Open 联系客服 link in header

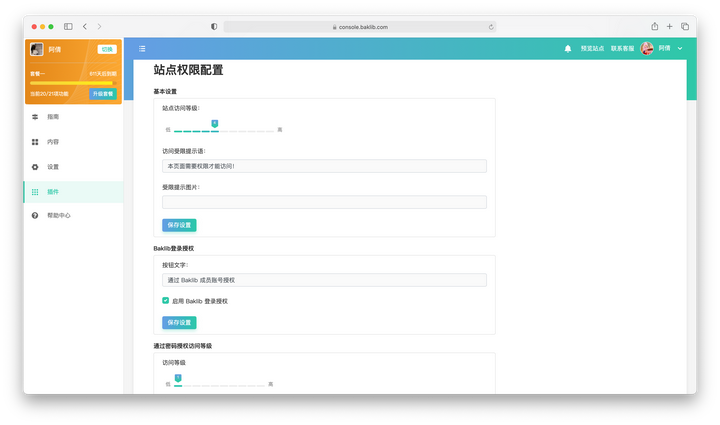622,48
